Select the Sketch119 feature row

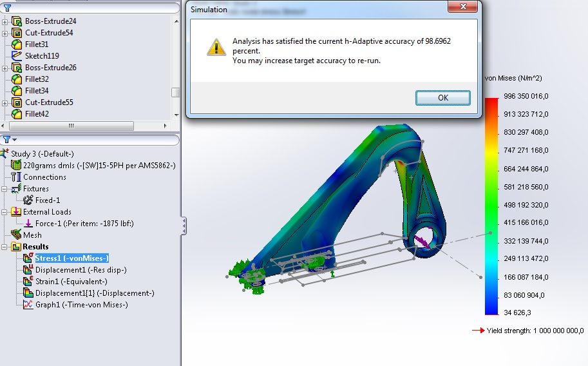[x=42, y=56]
